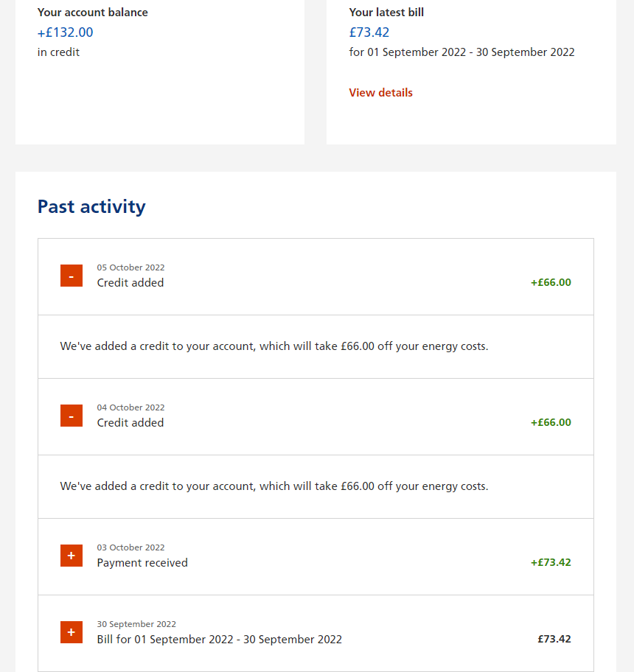Open View details for latest bill
Image resolution: width=634 pixels, height=672 pixels.
pyautogui.click(x=380, y=93)
